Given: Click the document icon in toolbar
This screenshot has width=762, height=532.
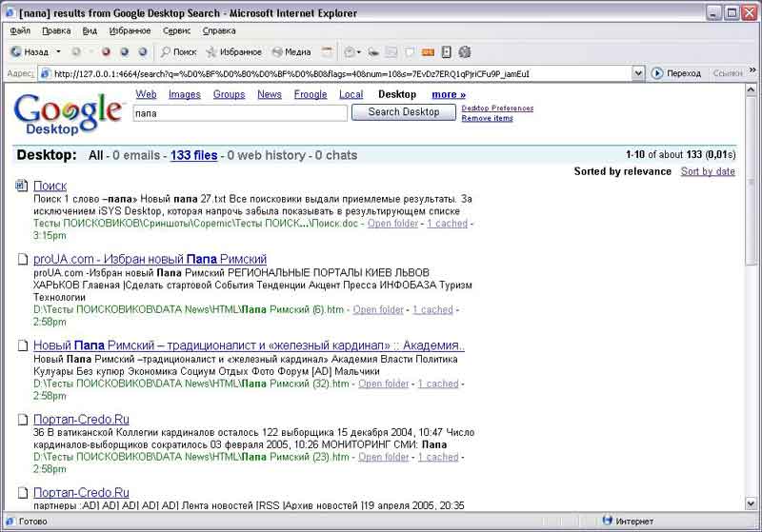Looking at the screenshot, I should (447, 52).
